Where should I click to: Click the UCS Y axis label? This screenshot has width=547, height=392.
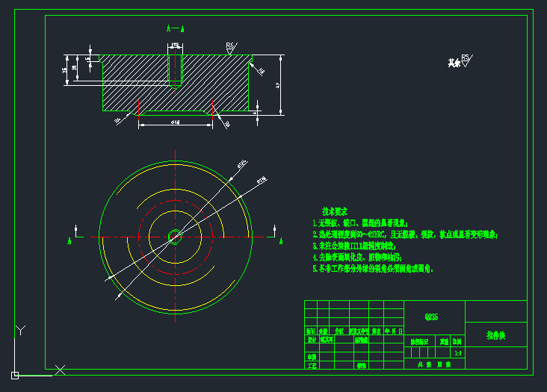(x=21, y=330)
